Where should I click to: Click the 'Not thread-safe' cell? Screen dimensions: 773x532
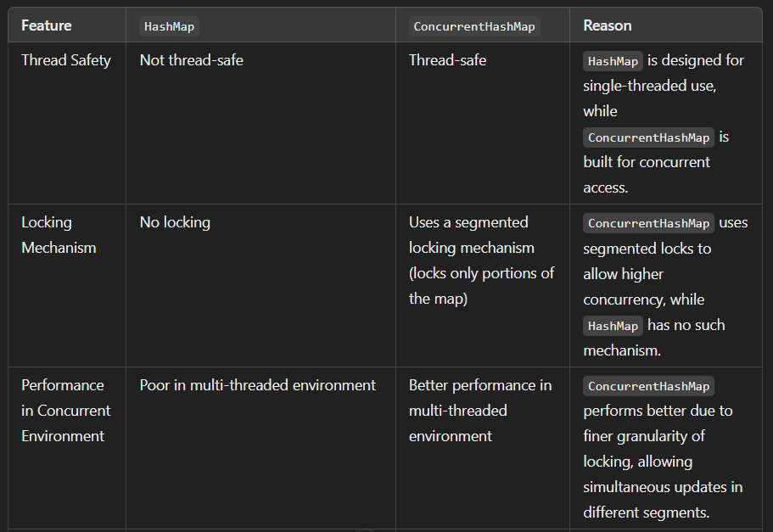point(191,60)
